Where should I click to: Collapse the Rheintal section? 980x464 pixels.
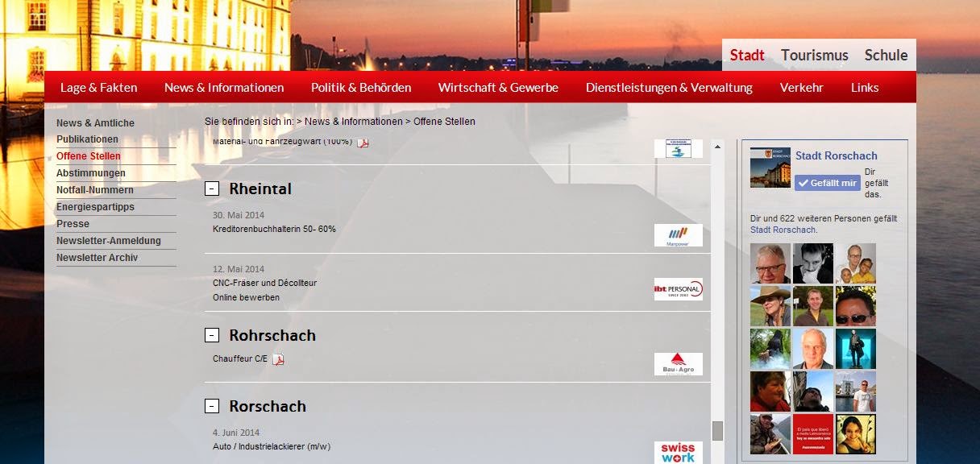pos(212,189)
